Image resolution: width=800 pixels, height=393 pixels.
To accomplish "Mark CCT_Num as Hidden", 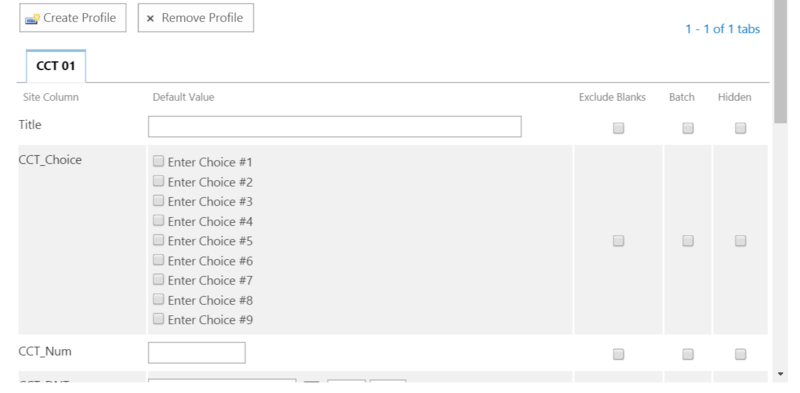I will 740,354.
